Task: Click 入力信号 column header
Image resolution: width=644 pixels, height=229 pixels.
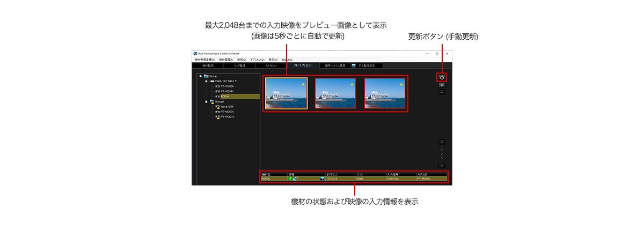Action: coord(401,174)
